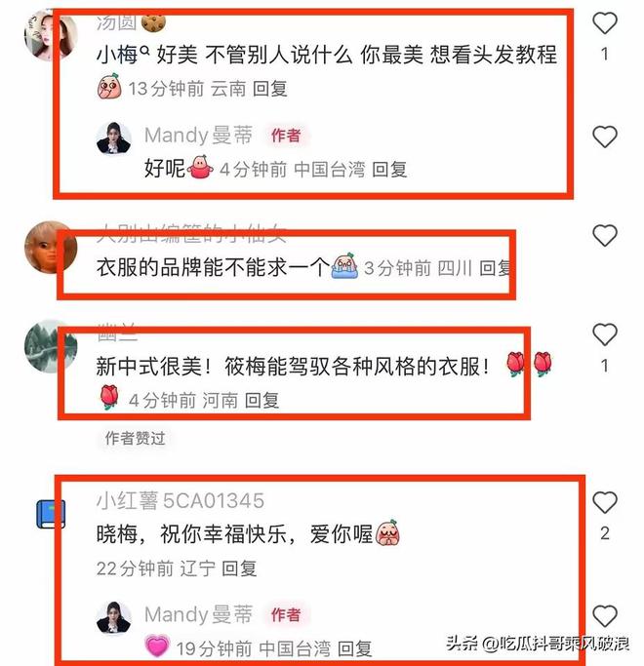This screenshot has width=644, height=666.
Task: Open the blonde doll avatar profile
Action: (51, 248)
